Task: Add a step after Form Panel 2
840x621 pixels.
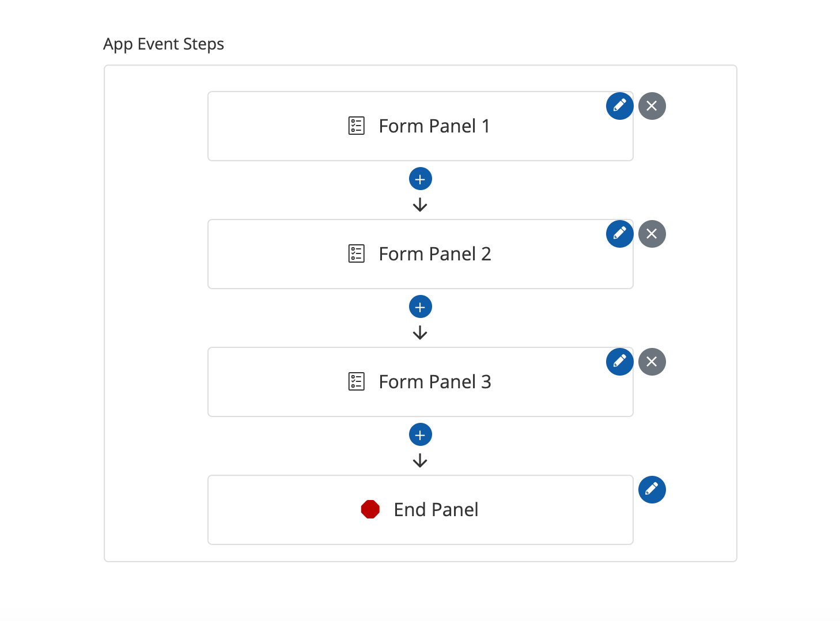Action: [420, 307]
